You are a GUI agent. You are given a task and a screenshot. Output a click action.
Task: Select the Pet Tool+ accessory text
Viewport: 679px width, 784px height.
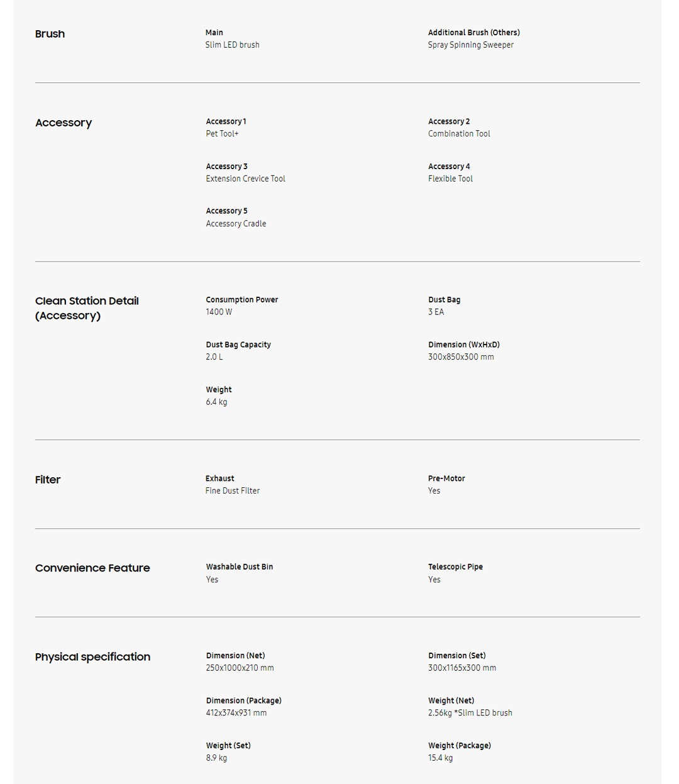222,134
